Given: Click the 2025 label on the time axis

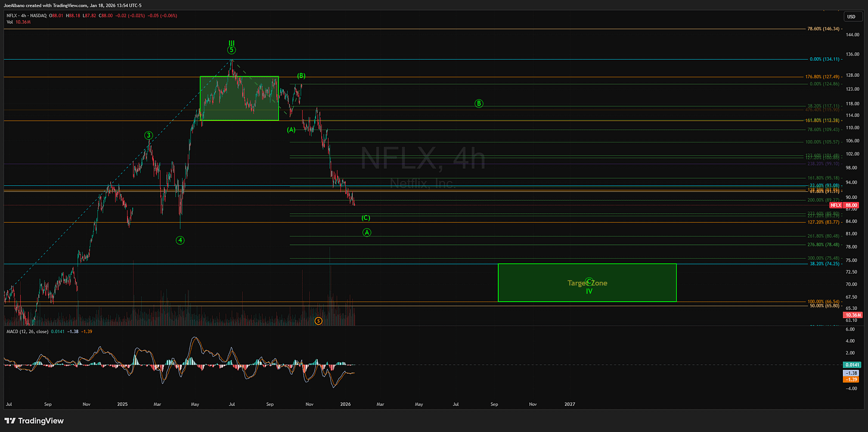Looking at the screenshot, I should pos(122,403).
